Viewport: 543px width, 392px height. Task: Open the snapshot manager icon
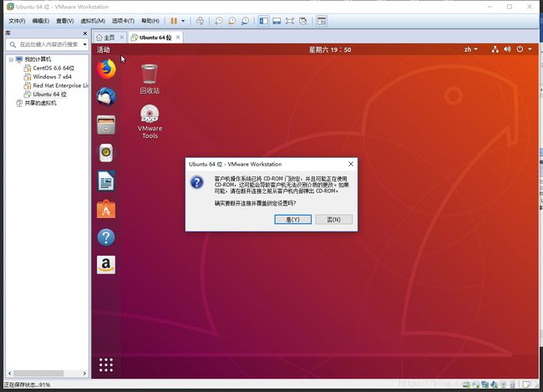(245, 21)
